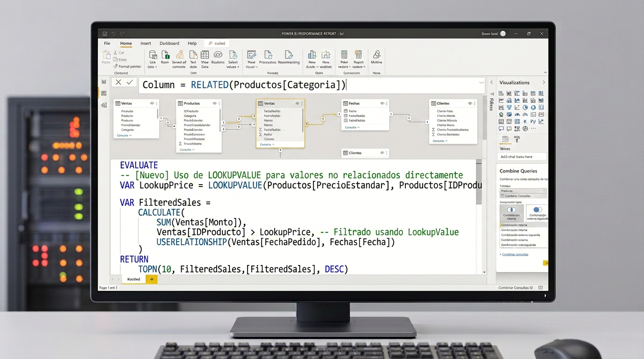
Task: Open the Format paint roller tab
Action: 517,139
